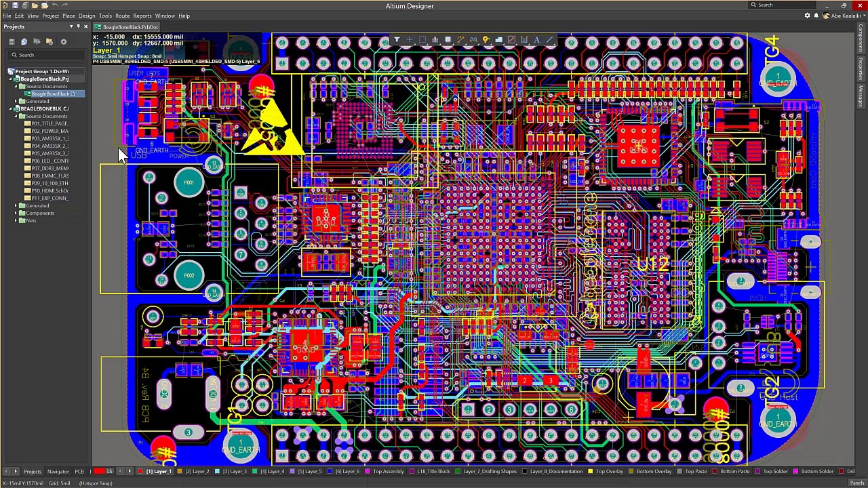This screenshot has height=488, width=868.
Task: Open the Reports menu
Action: pyautogui.click(x=142, y=16)
